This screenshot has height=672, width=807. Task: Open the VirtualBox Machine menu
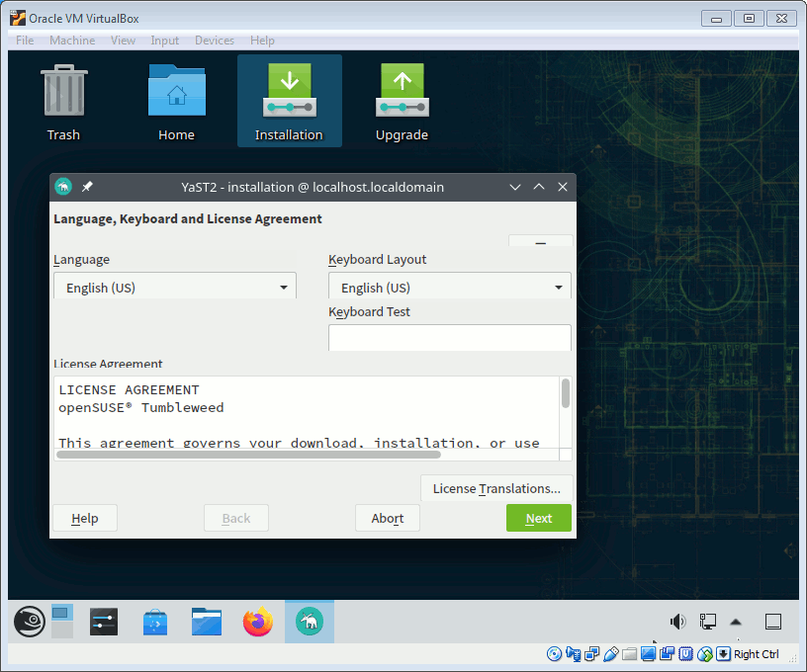72,41
